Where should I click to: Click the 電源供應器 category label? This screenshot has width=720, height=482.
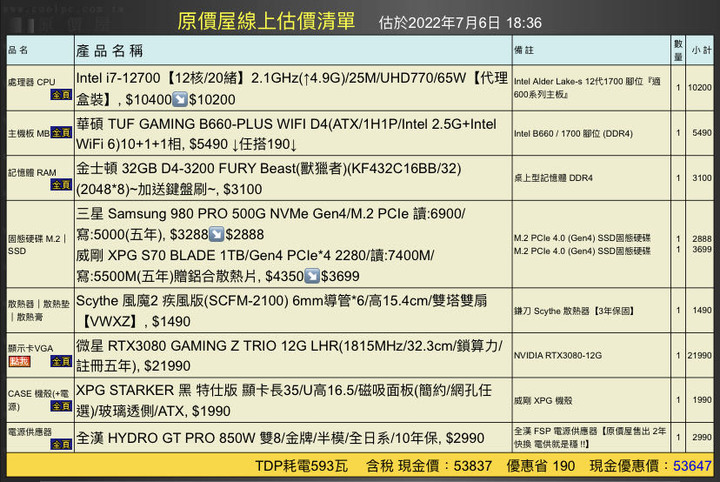[x=30, y=432]
